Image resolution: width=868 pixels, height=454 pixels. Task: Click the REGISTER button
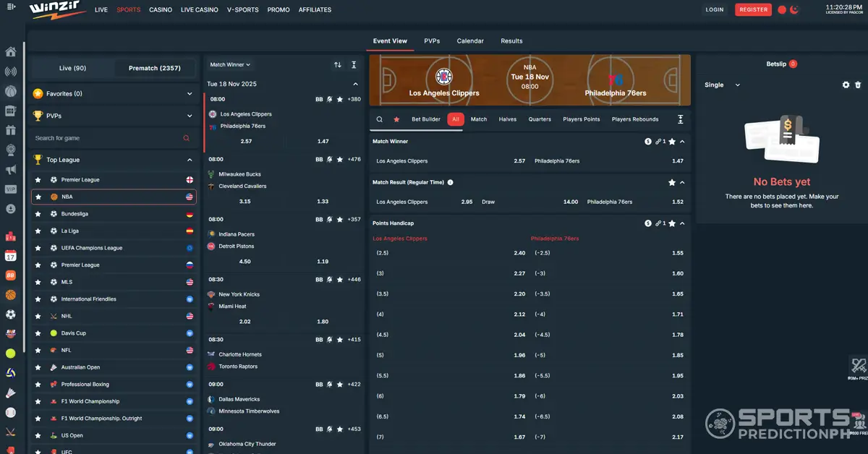click(753, 10)
